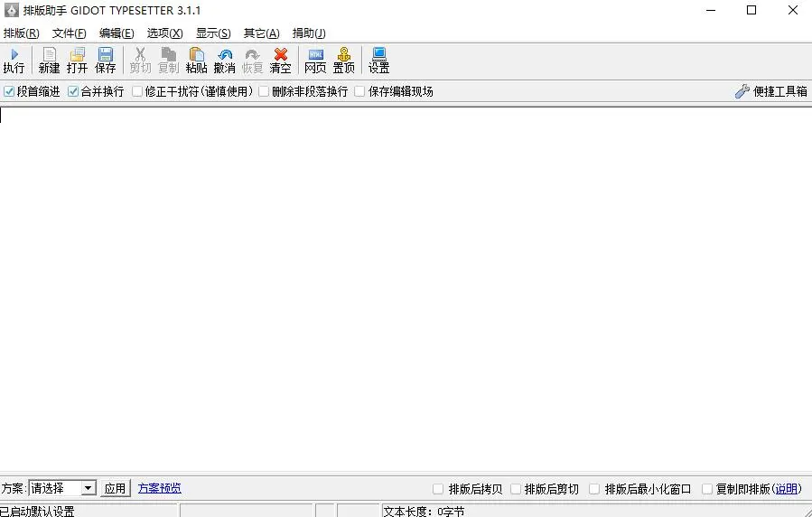This screenshot has width=812, height=517.
Task: Check the 排版后剪切 option
Action: pyautogui.click(x=516, y=489)
